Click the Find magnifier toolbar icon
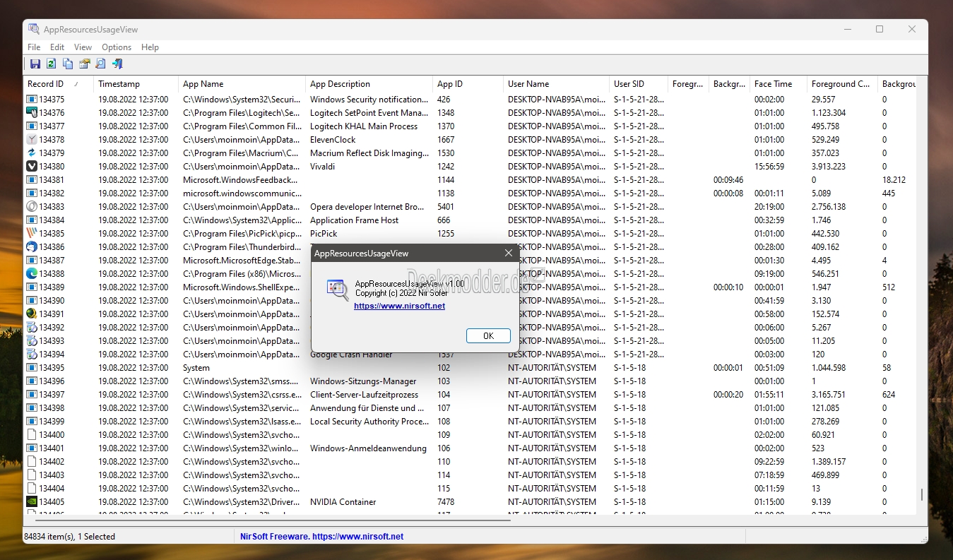Screen dimensions: 953x560 coord(100,64)
